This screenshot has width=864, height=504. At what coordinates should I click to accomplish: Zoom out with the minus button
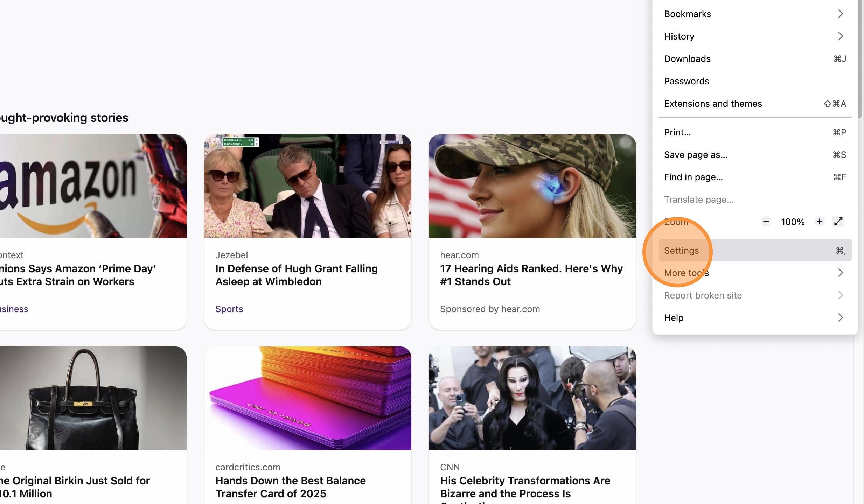(766, 222)
